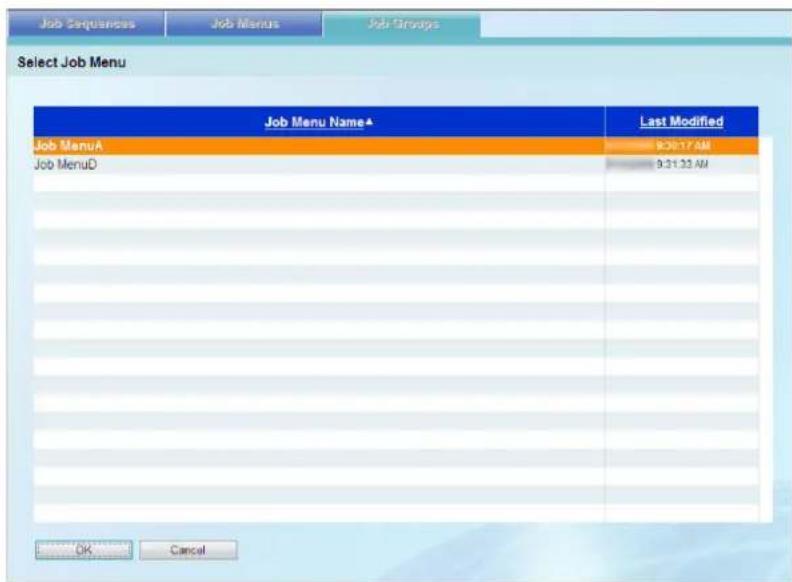Switch to the Job Sequences tab
The image size is (792, 582).
pos(86,24)
